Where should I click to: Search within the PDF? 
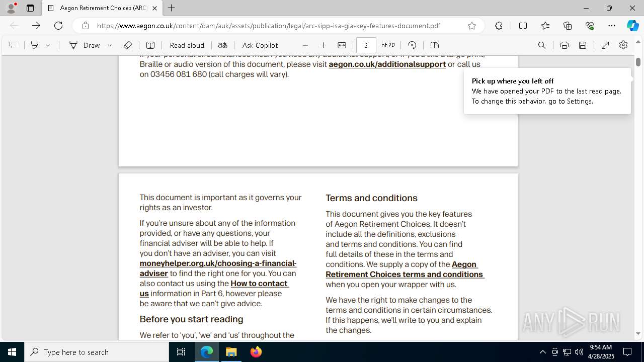coord(542,45)
